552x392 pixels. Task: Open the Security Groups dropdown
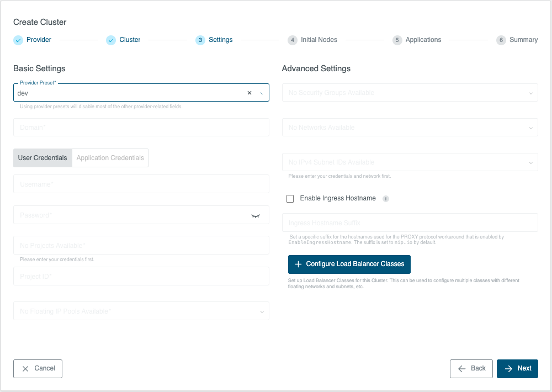click(x=410, y=93)
